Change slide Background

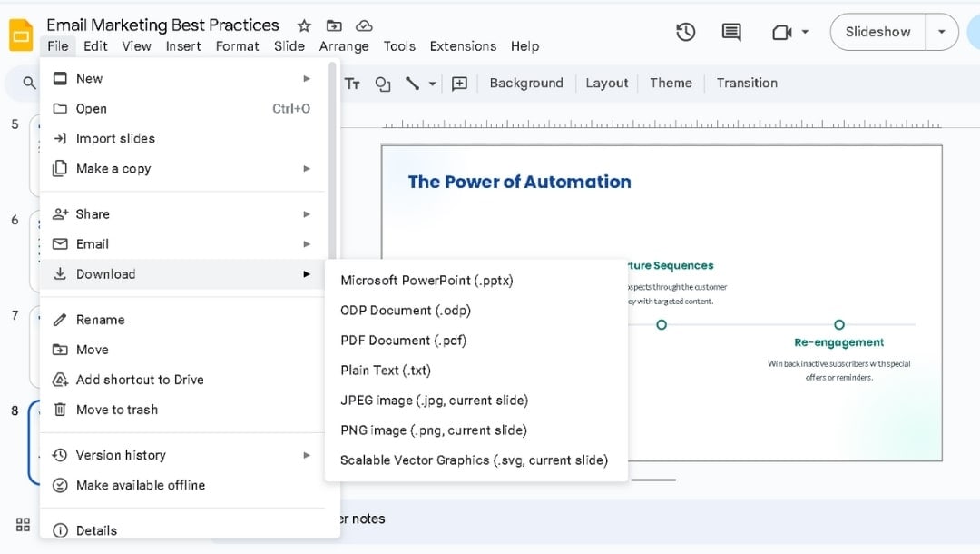[526, 83]
